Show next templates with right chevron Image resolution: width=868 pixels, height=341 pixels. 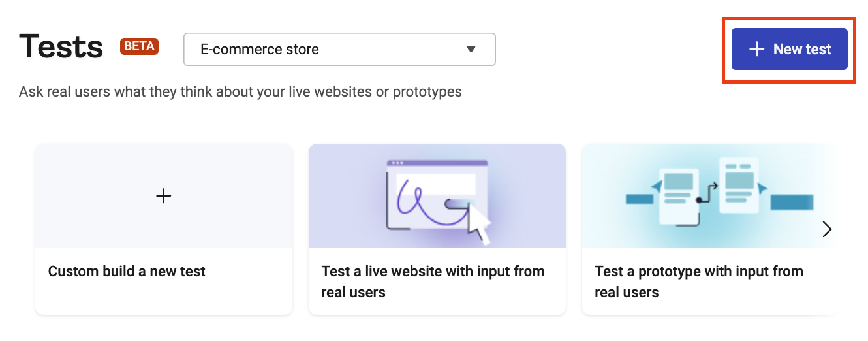coord(827,229)
